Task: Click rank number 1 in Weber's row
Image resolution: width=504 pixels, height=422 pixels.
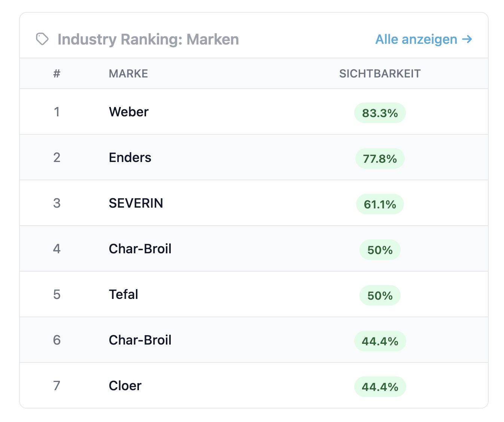Action: [57, 112]
